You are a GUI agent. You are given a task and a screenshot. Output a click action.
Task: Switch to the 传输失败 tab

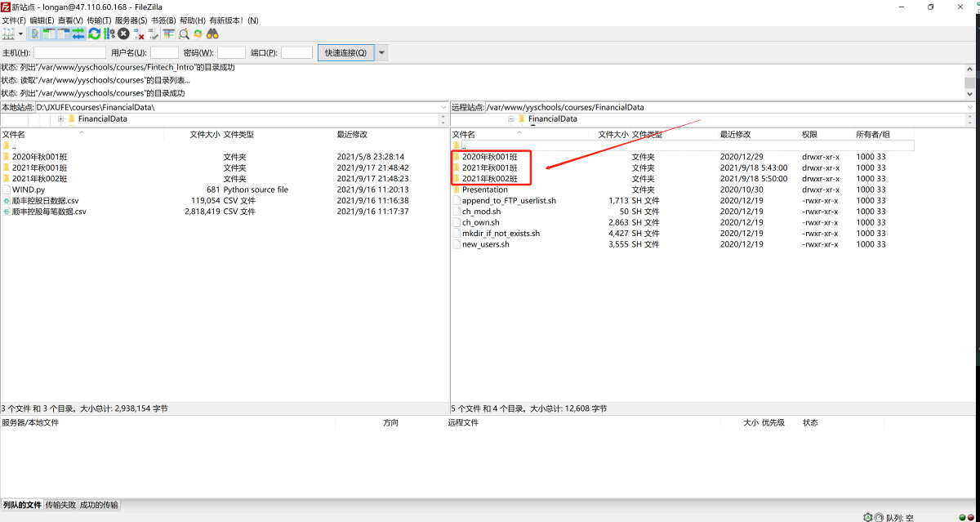[x=60, y=505]
